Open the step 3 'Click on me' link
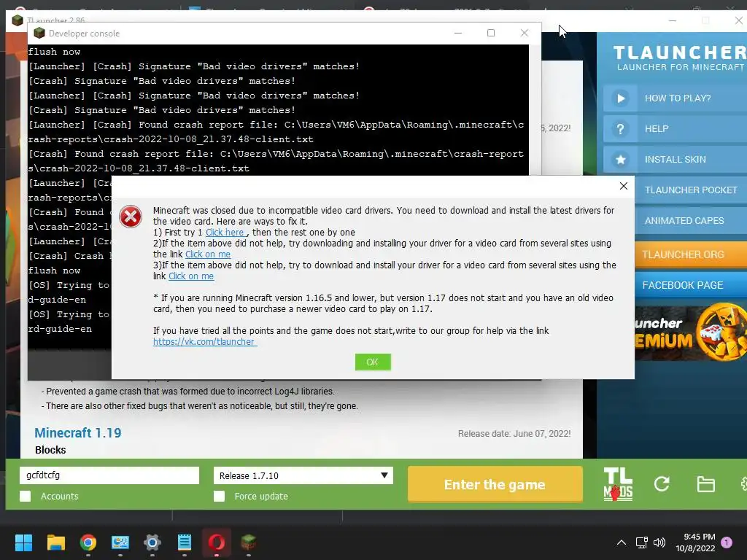 coord(191,276)
